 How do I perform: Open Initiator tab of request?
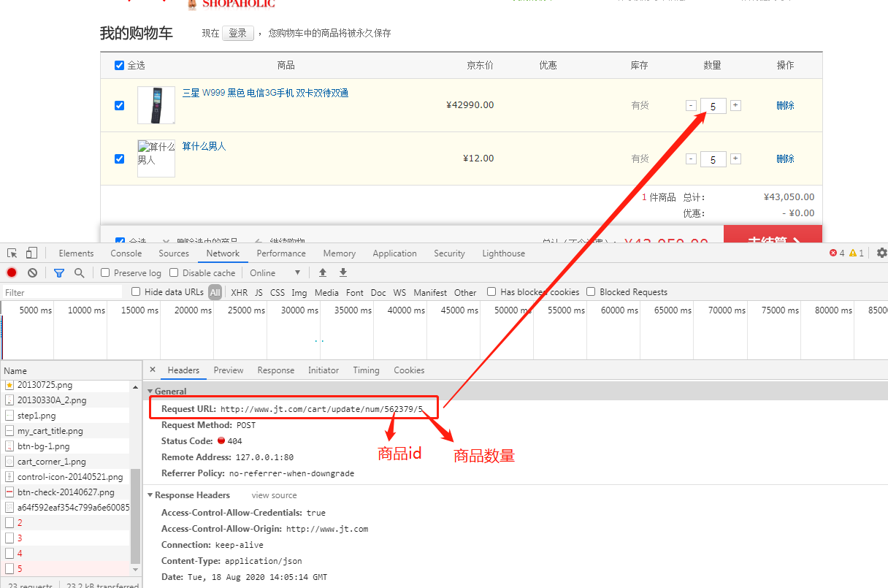point(324,370)
